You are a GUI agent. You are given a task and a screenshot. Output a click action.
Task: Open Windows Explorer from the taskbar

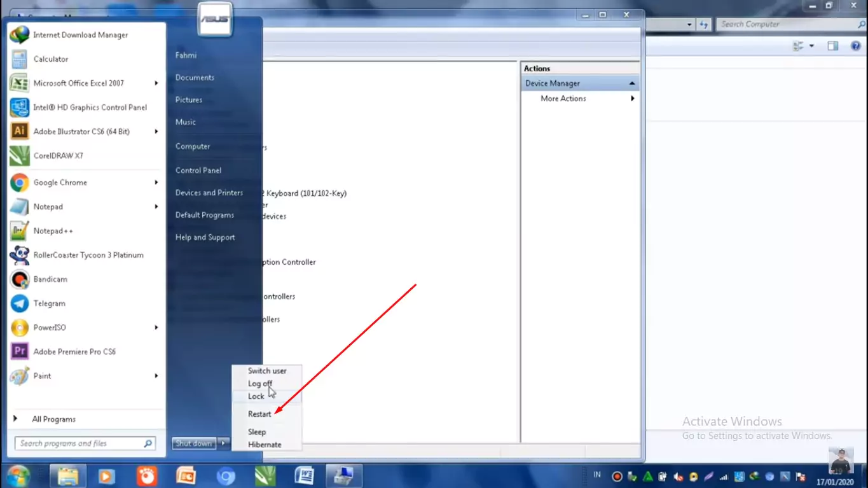coord(68,476)
